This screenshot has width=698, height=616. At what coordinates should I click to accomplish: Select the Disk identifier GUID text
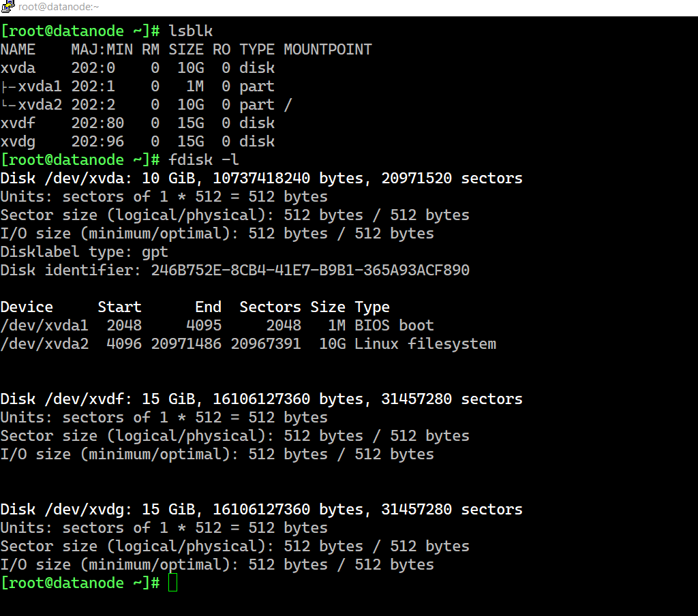click(x=310, y=269)
